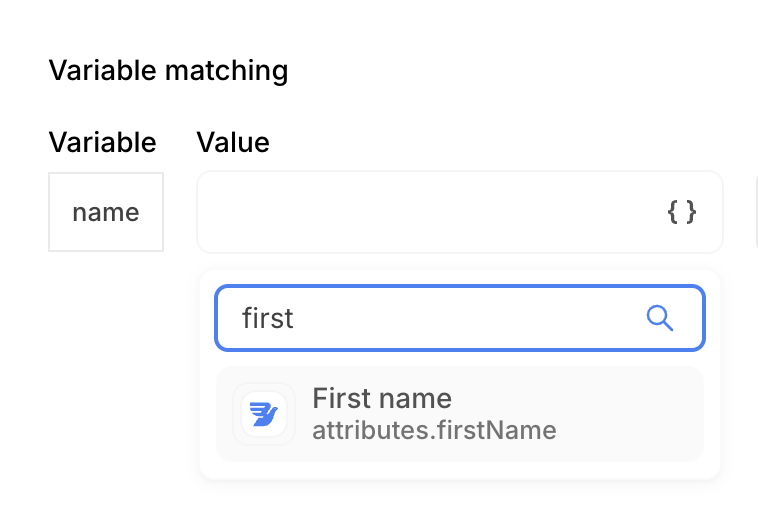Select the First name attribute result
The height and width of the screenshot is (514, 758).
[459, 414]
